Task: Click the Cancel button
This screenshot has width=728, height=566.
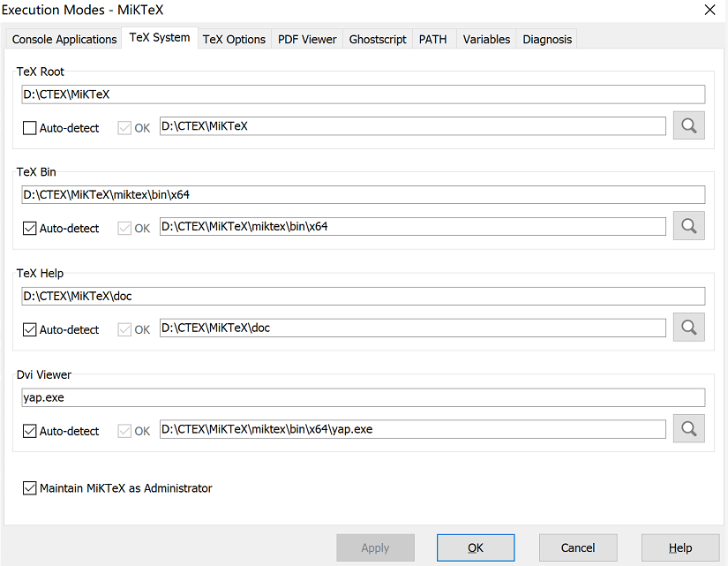Action: pos(578,547)
